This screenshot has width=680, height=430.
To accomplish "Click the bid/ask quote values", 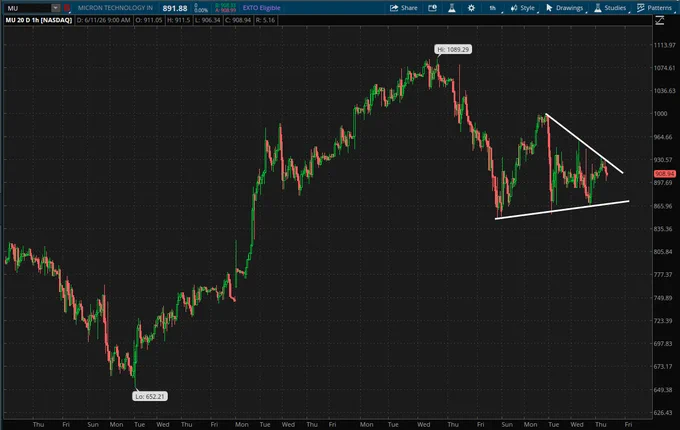I will [225, 8].
